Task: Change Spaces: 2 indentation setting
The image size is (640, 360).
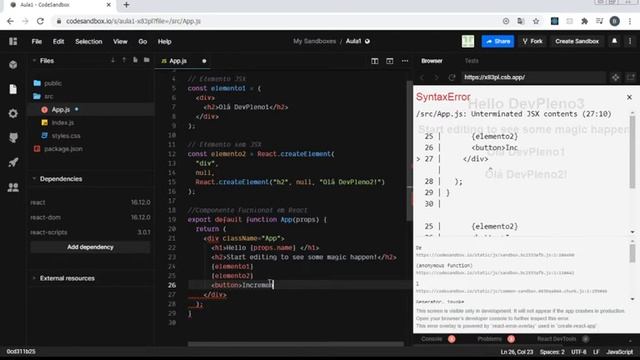Action: [552, 352]
